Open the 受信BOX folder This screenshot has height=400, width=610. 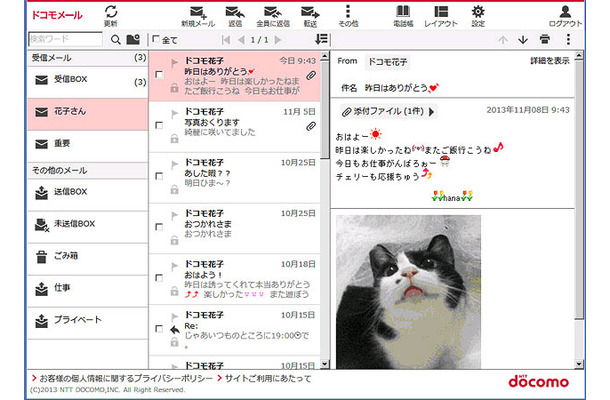[88, 81]
